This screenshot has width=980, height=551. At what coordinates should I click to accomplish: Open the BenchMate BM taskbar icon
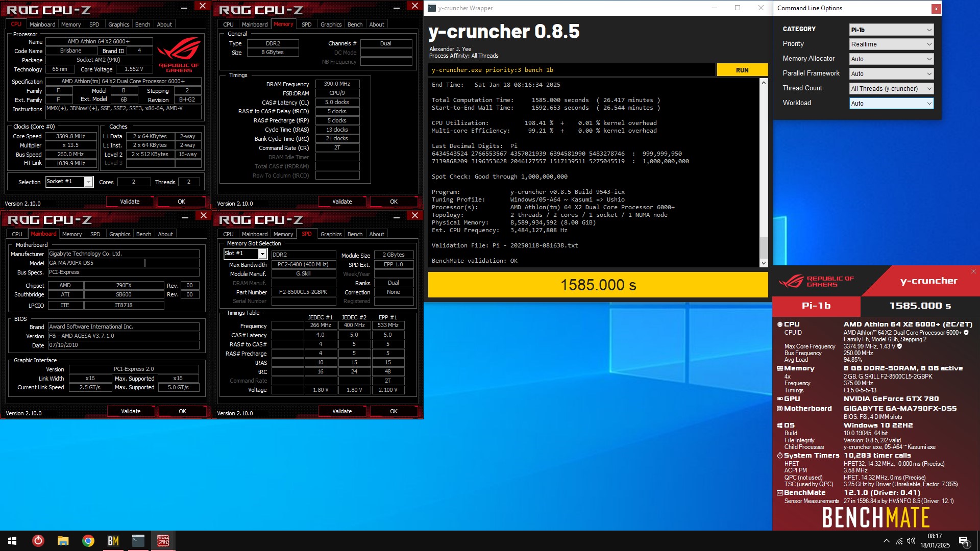[x=113, y=541]
